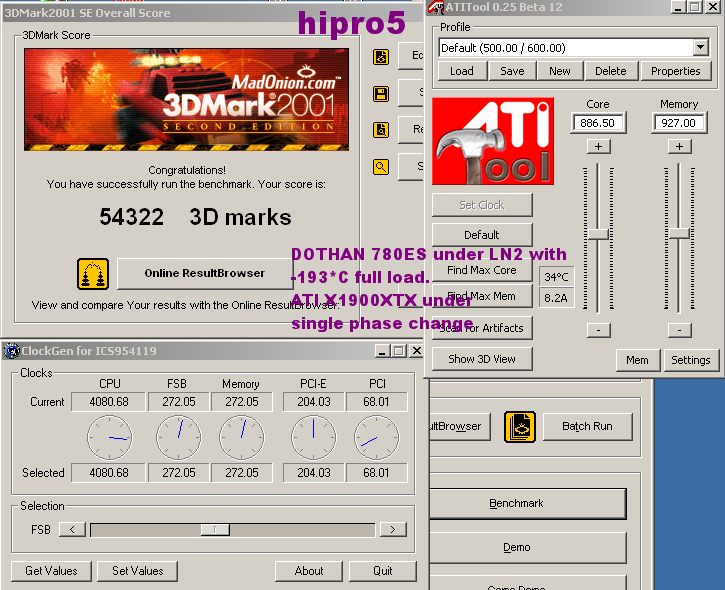Image resolution: width=725 pixels, height=590 pixels.
Task: Click Show 3D View button
Action: tap(482, 359)
